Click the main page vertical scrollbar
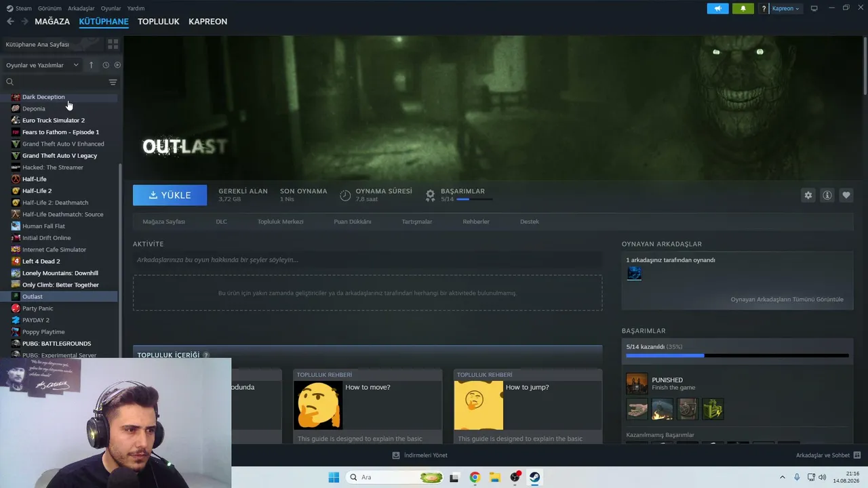The width and height of the screenshot is (868, 488). tap(865, 66)
